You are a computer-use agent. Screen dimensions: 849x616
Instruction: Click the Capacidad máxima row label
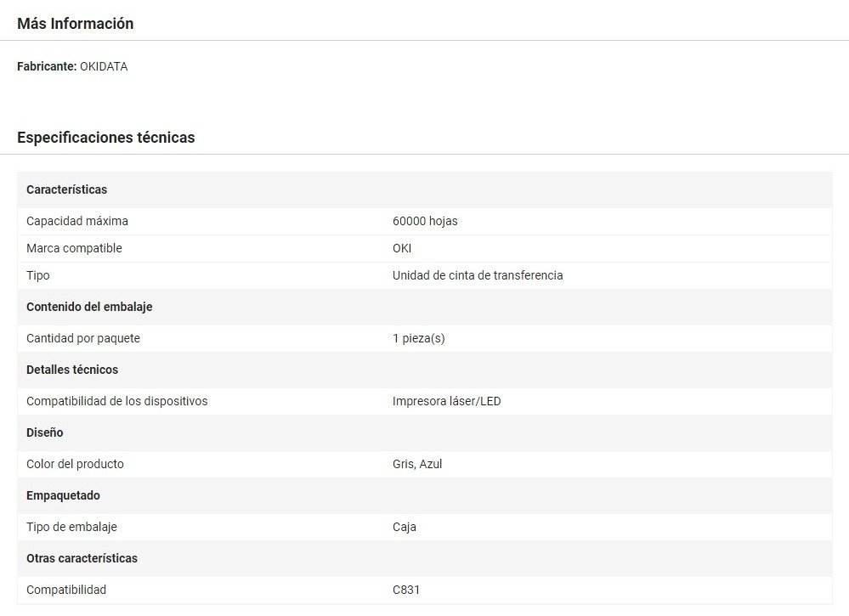click(77, 221)
